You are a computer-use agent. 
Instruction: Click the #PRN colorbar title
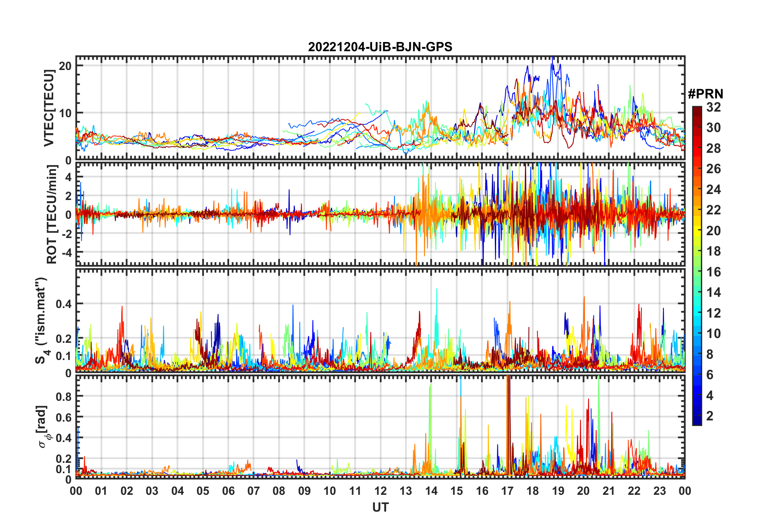705,94
